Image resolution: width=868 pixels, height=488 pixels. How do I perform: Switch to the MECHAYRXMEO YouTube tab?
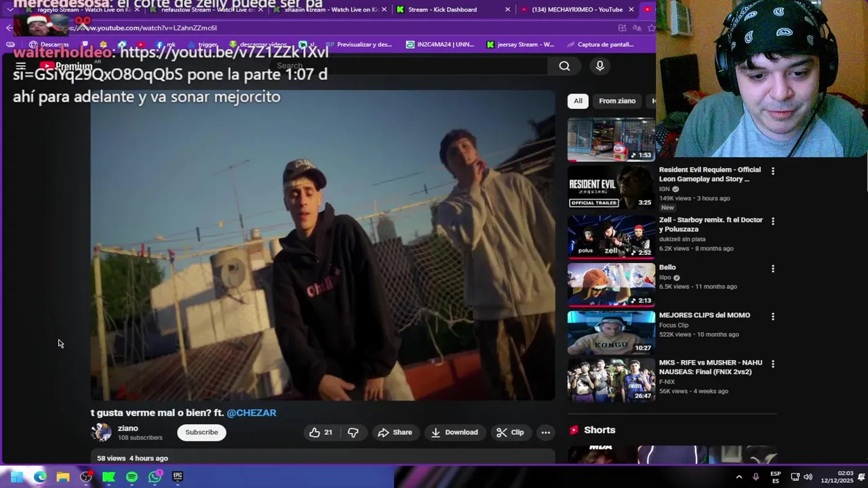(x=576, y=9)
